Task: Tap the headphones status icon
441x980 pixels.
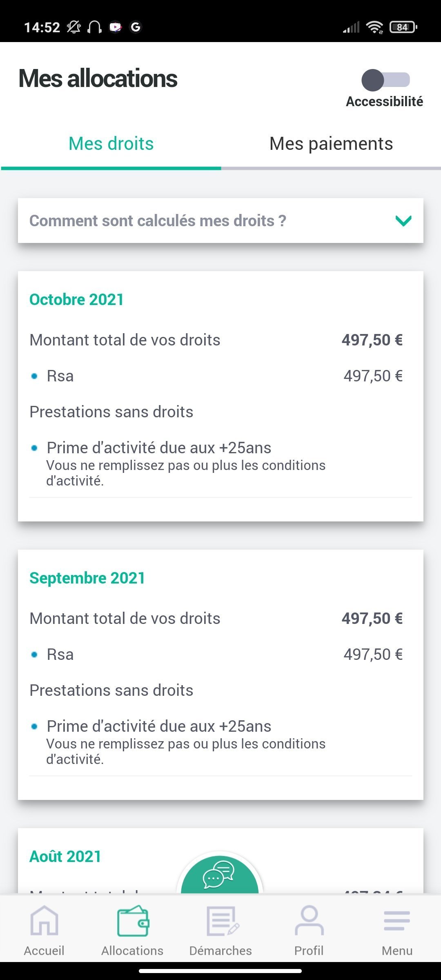Action: 95,27
